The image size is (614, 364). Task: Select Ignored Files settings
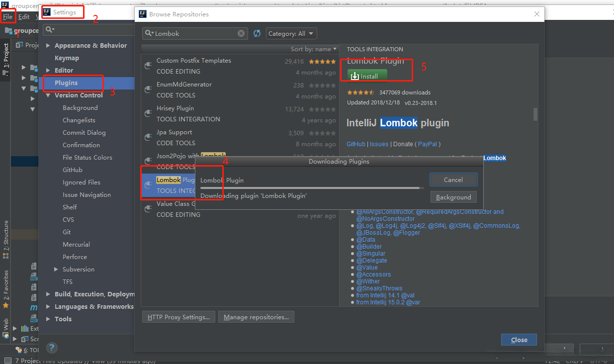82,182
